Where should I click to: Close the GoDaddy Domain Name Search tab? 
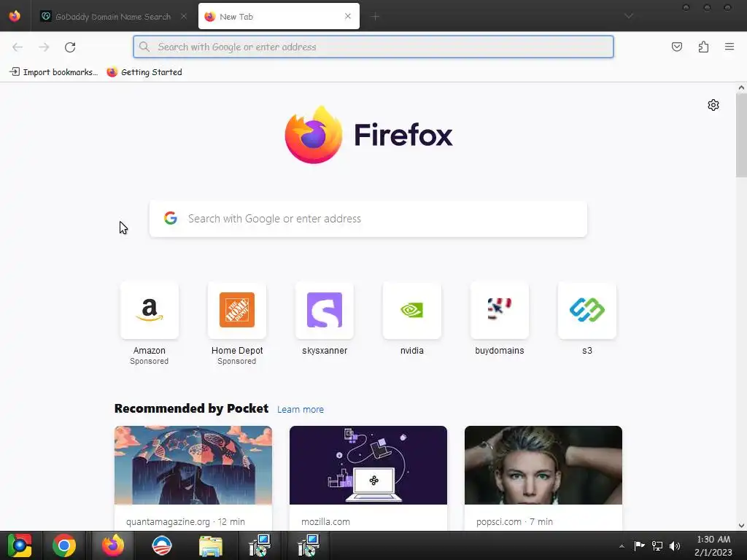coord(183,16)
